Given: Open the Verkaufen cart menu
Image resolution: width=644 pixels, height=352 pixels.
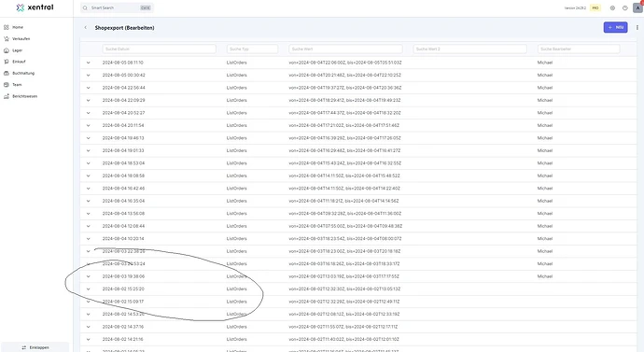Looking at the screenshot, I should (x=17, y=38).
